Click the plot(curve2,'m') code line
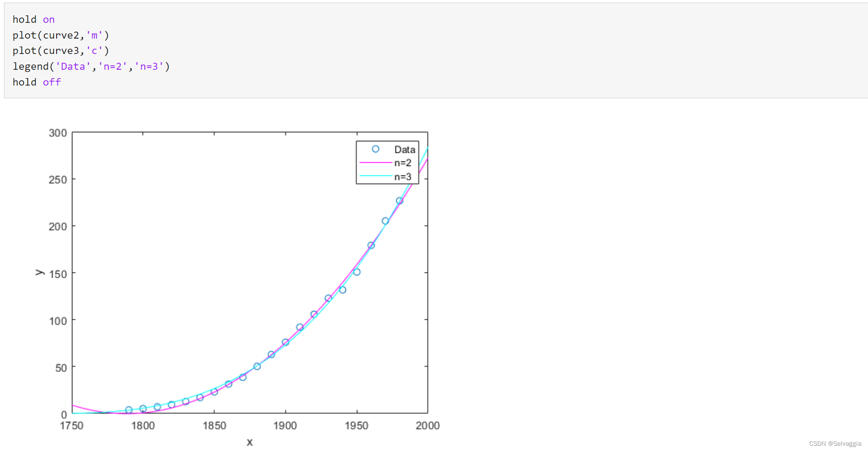868x451 pixels. click(61, 35)
